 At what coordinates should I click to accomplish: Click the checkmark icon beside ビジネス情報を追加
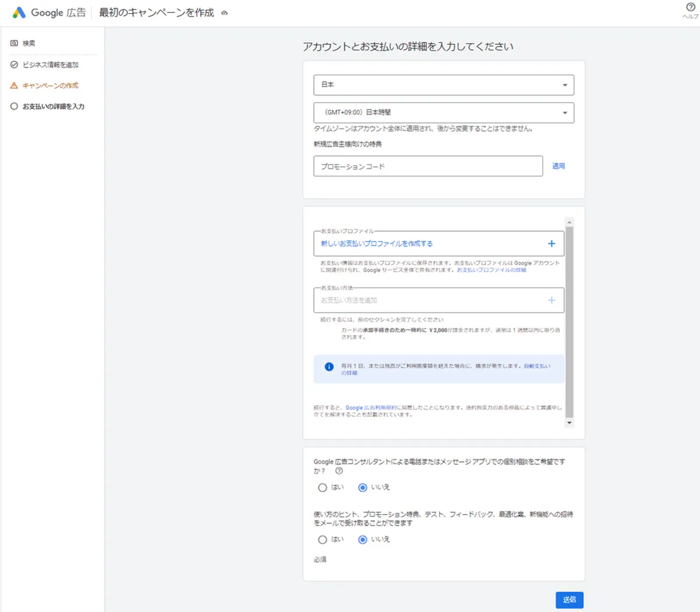(x=13, y=64)
